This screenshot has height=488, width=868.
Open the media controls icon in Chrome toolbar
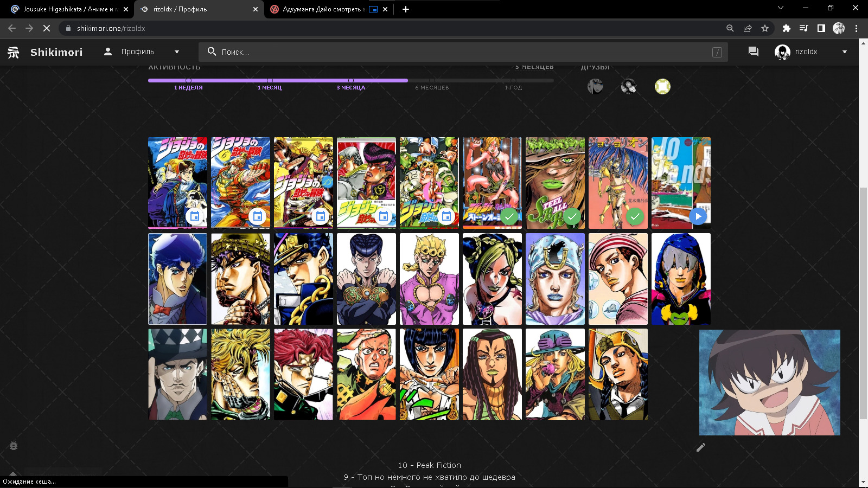pyautogui.click(x=803, y=28)
